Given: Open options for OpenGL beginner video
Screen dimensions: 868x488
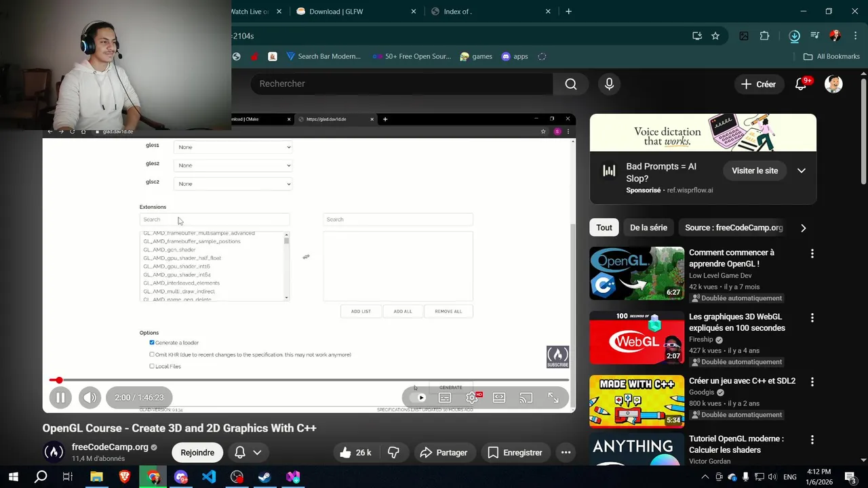Looking at the screenshot, I should (812, 253).
